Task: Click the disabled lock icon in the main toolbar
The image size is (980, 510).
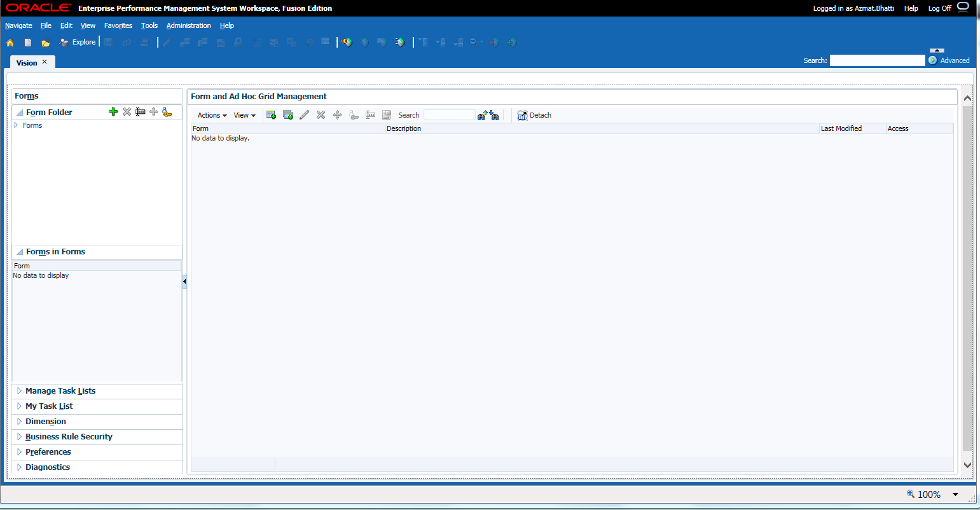Action: click(x=238, y=43)
